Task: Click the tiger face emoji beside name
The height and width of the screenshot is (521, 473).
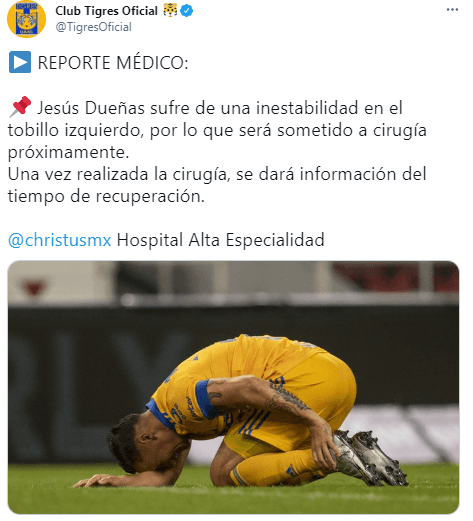Action: [x=170, y=11]
